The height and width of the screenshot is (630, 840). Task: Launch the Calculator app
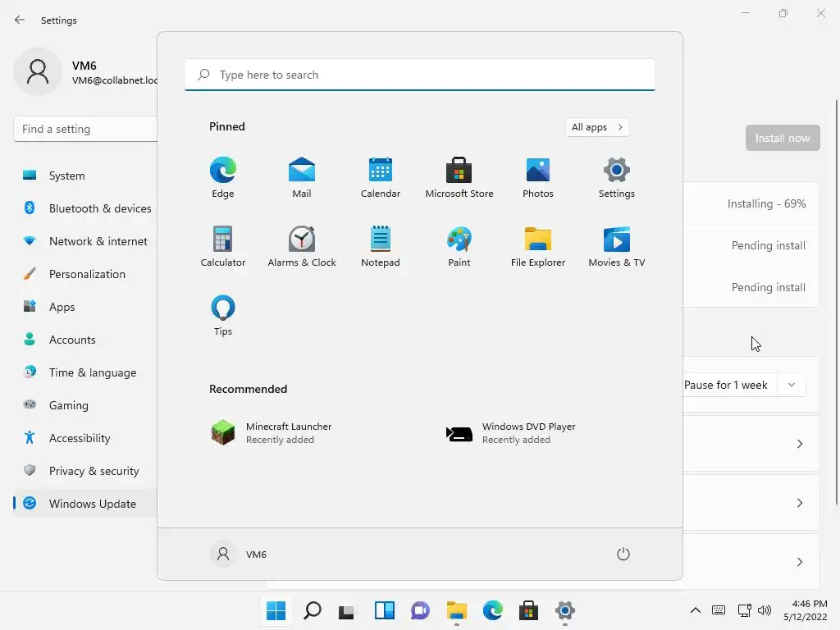pyautogui.click(x=223, y=246)
